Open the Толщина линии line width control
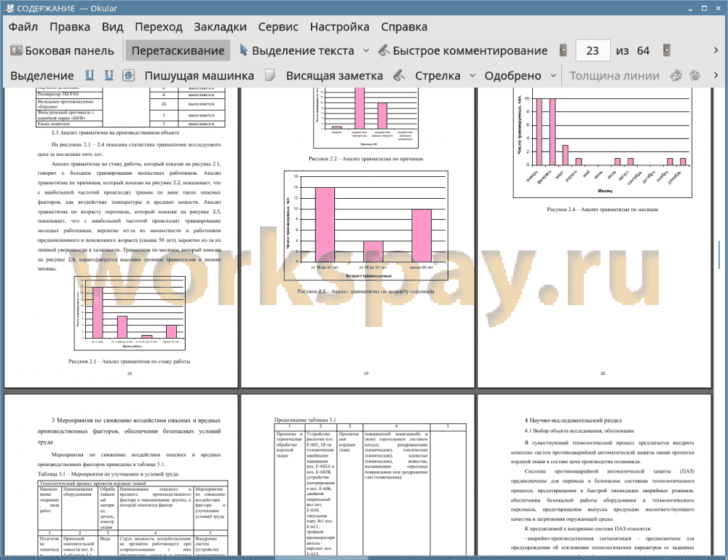 pos(614,76)
